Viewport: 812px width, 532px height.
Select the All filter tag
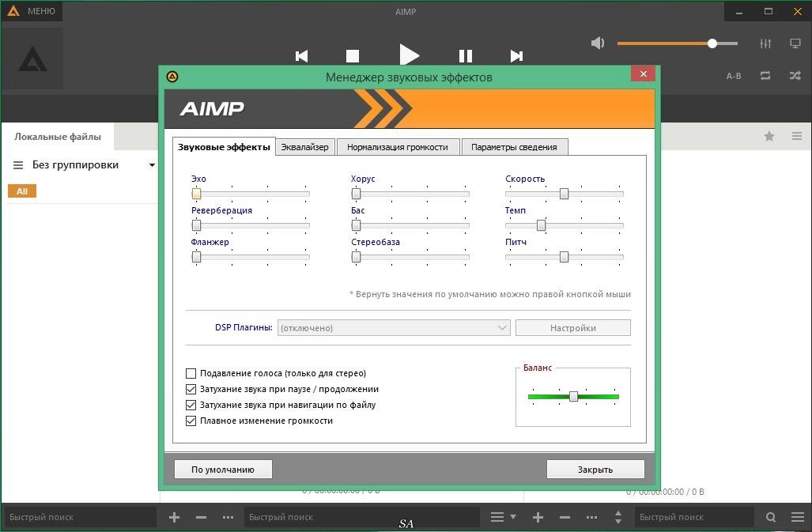(22, 191)
